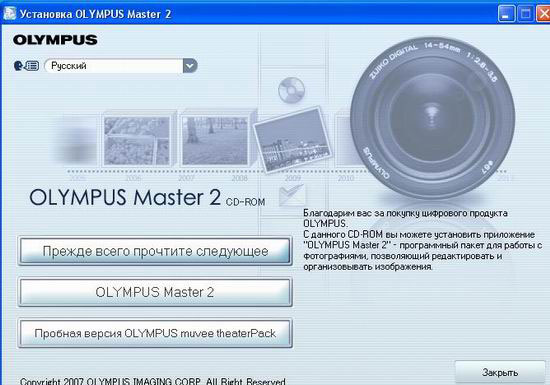Minimize the installer window

pyautogui.click(x=506, y=14)
